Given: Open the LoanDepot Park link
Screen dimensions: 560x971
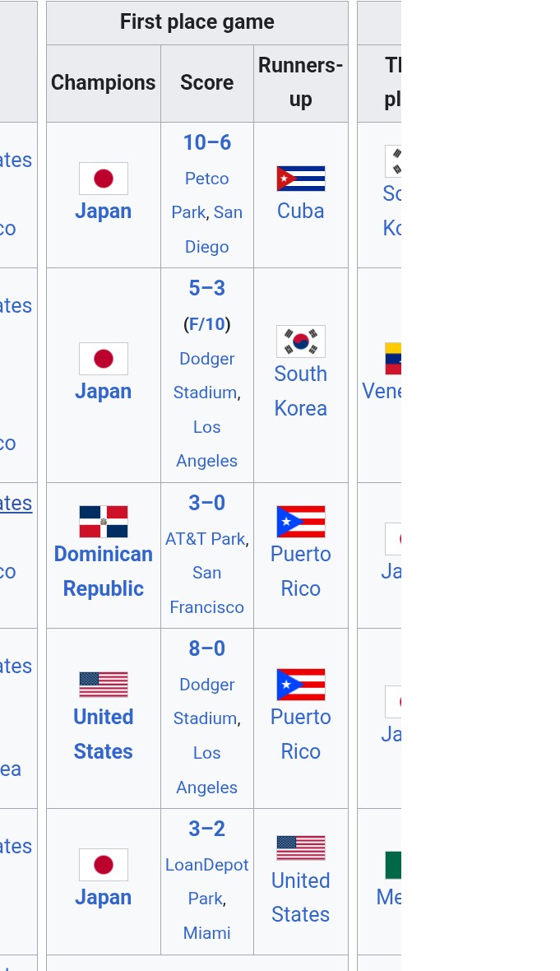Looking at the screenshot, I should (207, 865).
